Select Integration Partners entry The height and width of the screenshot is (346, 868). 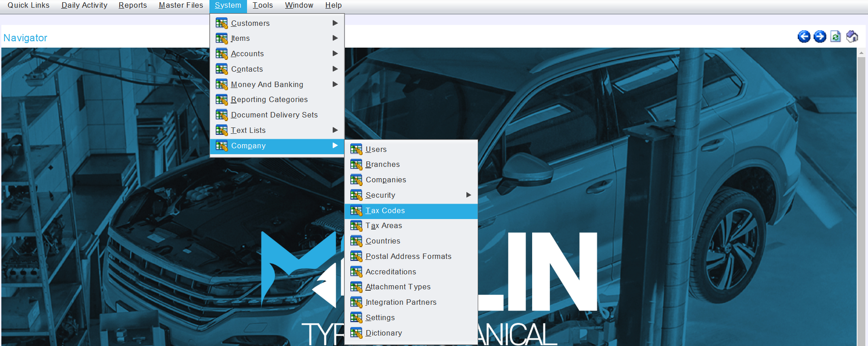411,302
